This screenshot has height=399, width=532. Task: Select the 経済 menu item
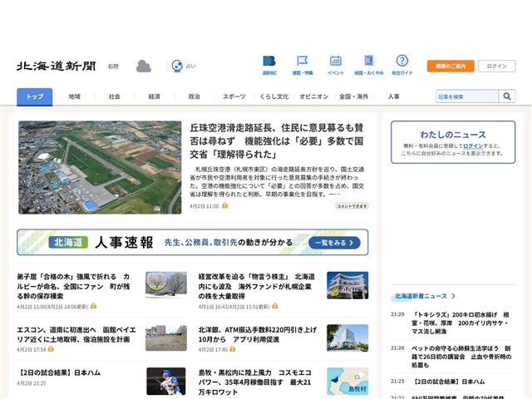(x=154, y=96)
